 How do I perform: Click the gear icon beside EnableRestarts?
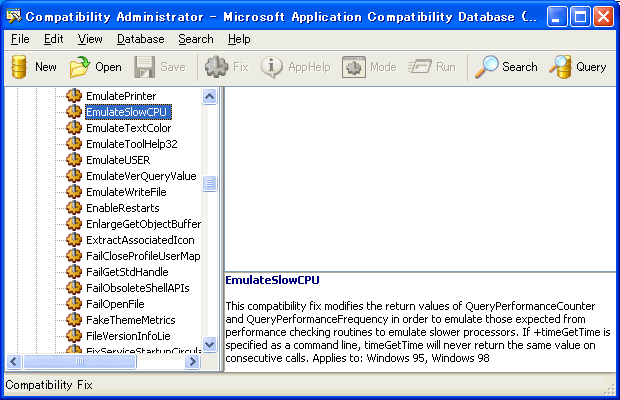[74, 208]
